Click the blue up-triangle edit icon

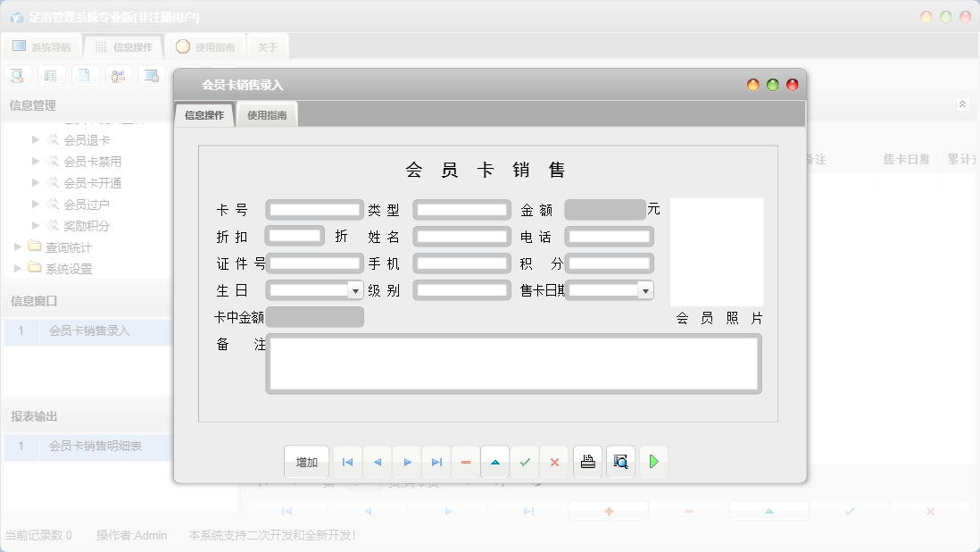[x=495, y=462]
